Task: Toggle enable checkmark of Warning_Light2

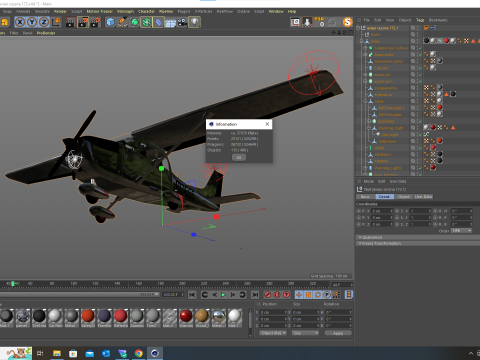Action: [420, 168]
